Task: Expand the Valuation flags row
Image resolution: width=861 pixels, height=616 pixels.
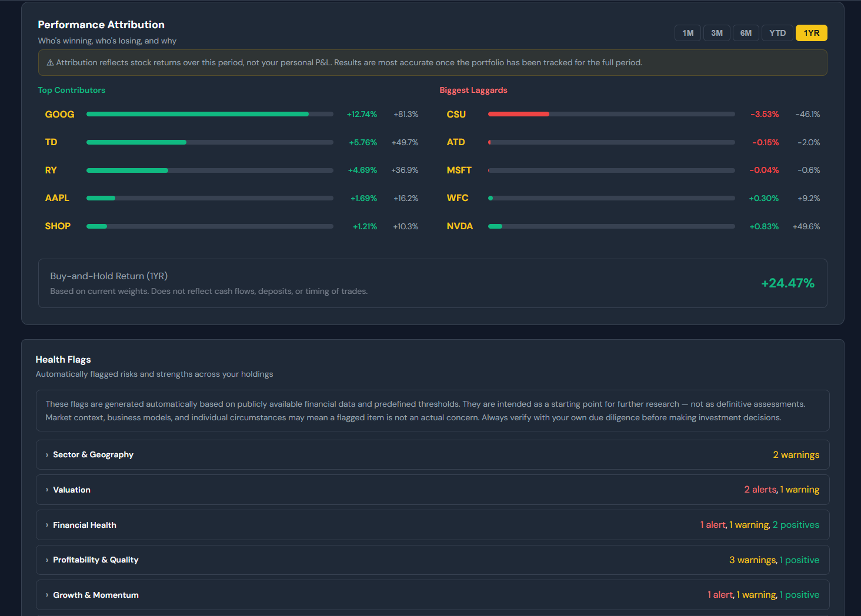Action: pyautogui.click(x=72, y=490)
